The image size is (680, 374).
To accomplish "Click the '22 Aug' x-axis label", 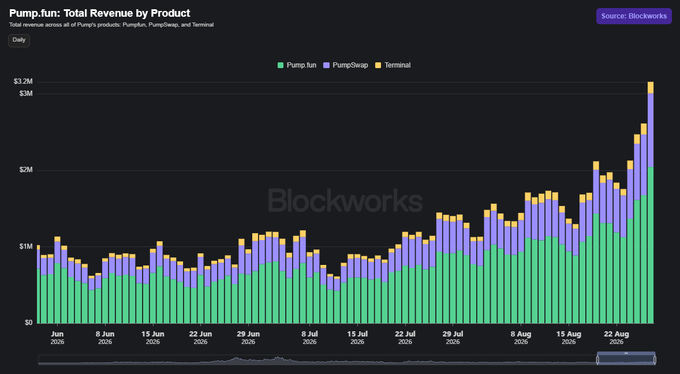I will coord(616,334).
